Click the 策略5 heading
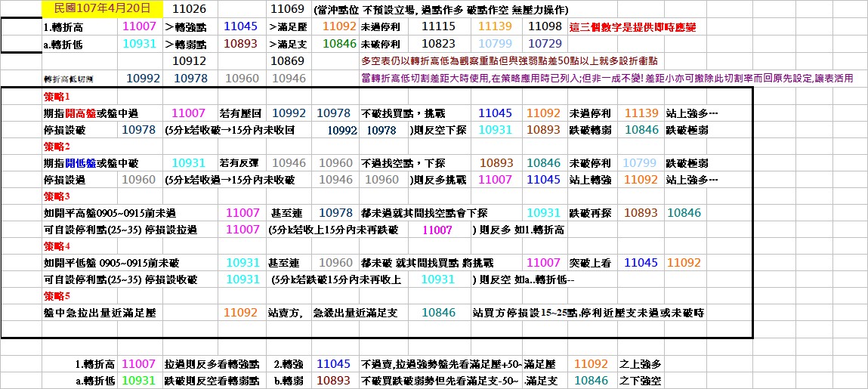This screenshot has height=389, width=868. click(57, 296)
